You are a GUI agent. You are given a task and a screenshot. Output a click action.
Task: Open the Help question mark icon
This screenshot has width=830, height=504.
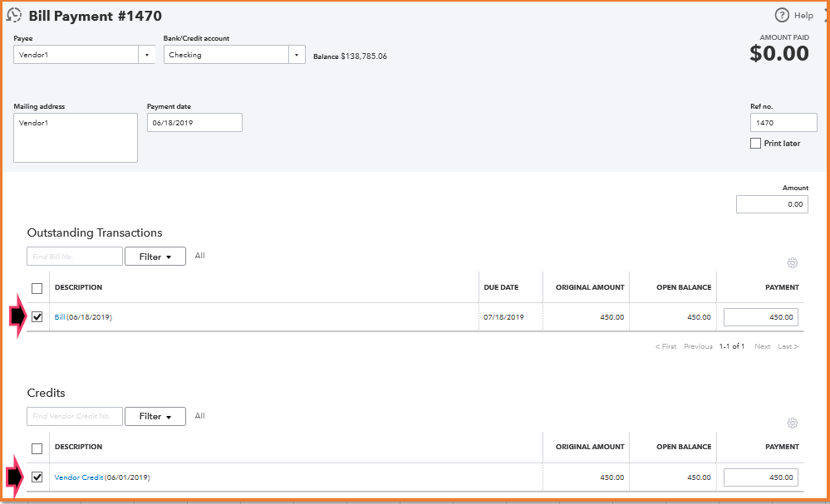pos(782,15)
